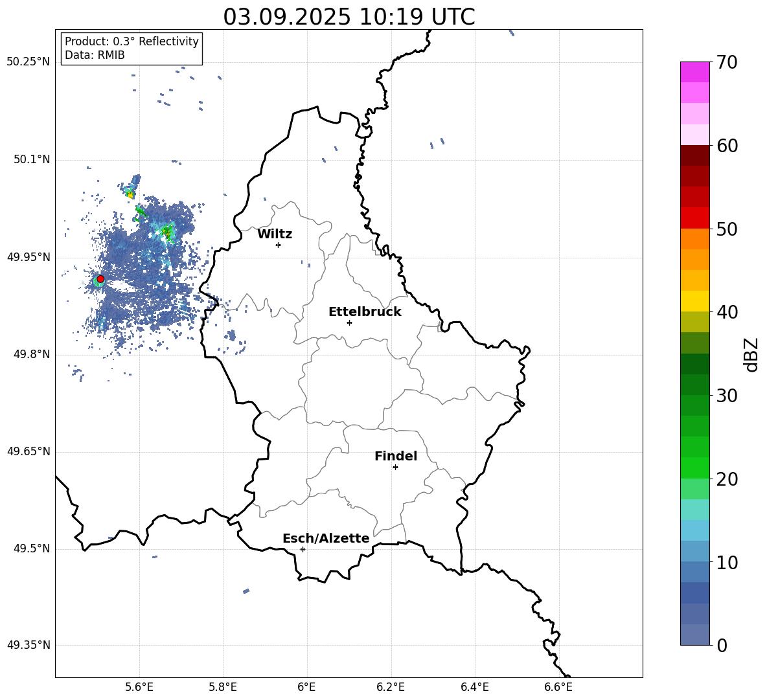Viewport: 767px width, 700px height.
Task: Click the 6°E longitude tick label
Action: point(306,687)
